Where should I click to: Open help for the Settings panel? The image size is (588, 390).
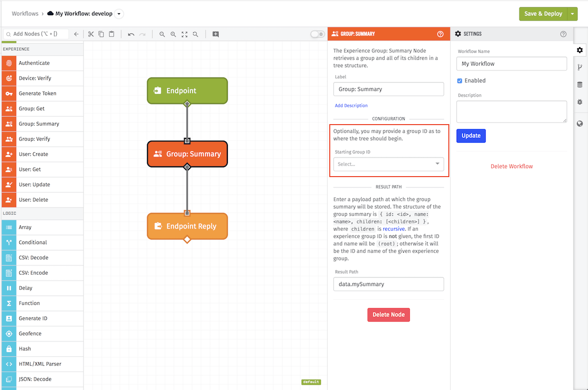[x=563, y=34]
